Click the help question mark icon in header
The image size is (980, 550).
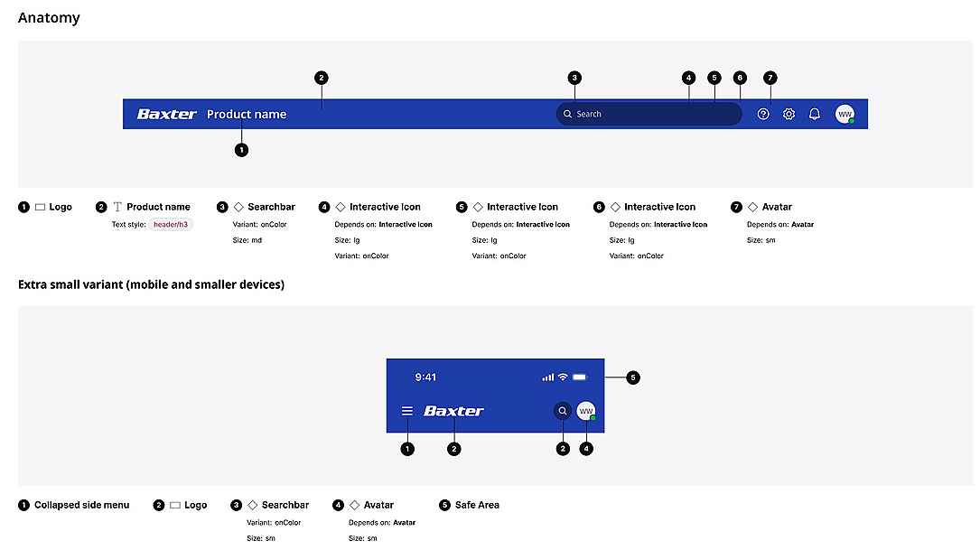pyautogui.click(x=763, y=115)
